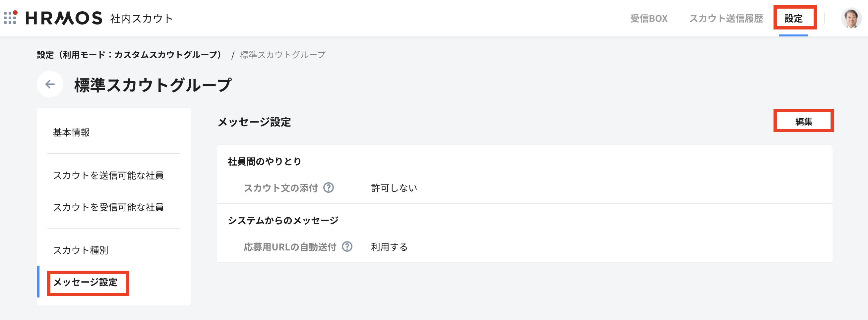Click the 設定（利用モード）breadcrumb link
Image resolution: width=868 pixels, height=320 pixels.
click(x=129, y=55)
